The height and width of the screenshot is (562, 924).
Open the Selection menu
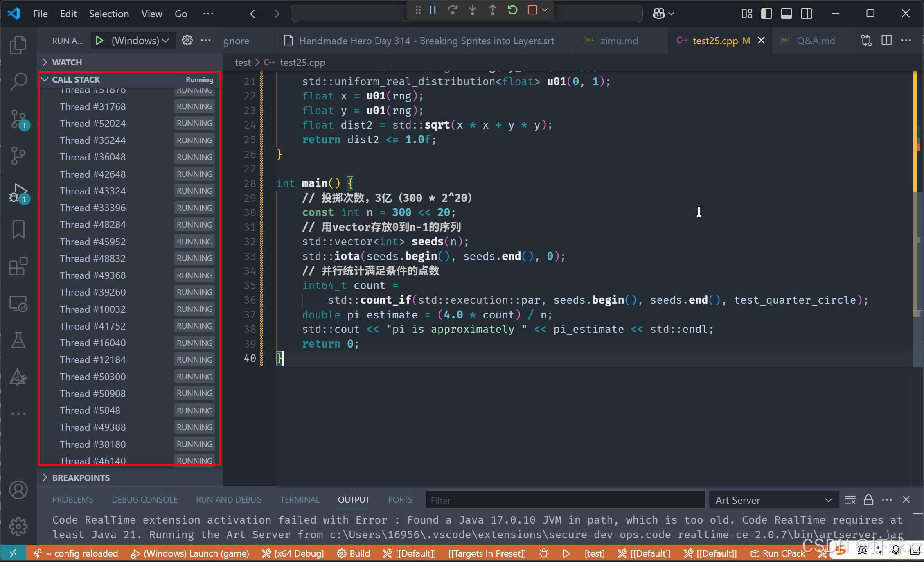click(x=109, y=14)
